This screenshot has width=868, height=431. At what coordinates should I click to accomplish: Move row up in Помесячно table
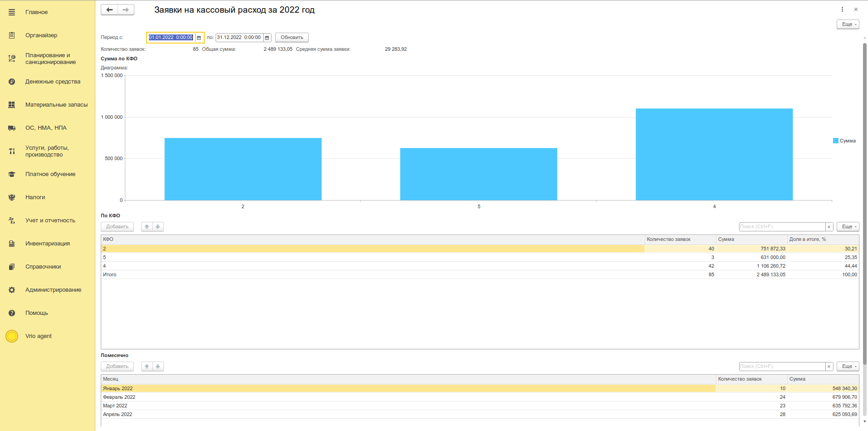147,367
